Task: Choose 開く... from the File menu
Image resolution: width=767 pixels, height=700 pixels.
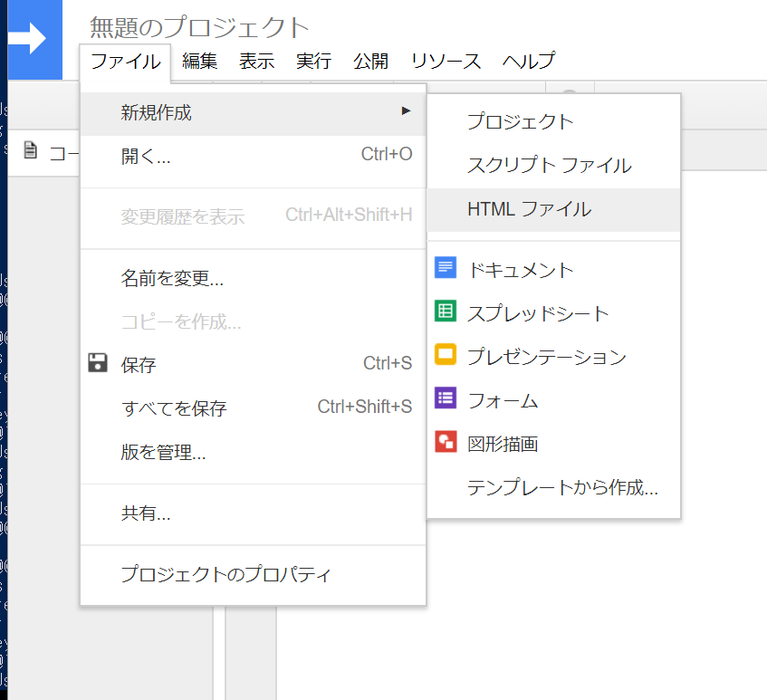Action: (254, 157)
